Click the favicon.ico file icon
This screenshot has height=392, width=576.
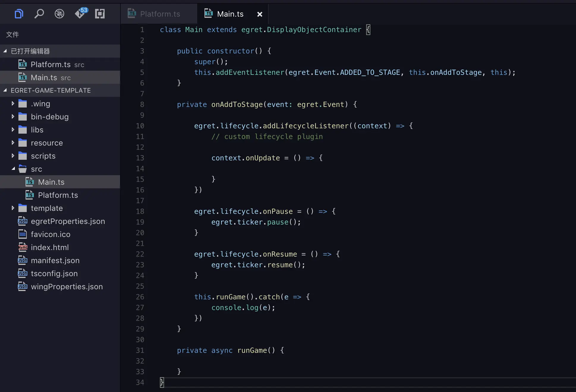coord(23,234)
